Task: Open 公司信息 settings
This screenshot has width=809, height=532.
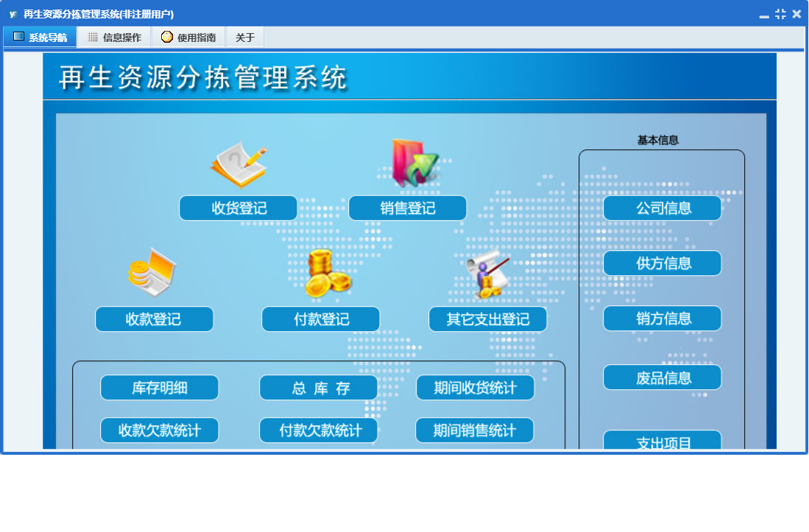Action: (x=663, y=208)
